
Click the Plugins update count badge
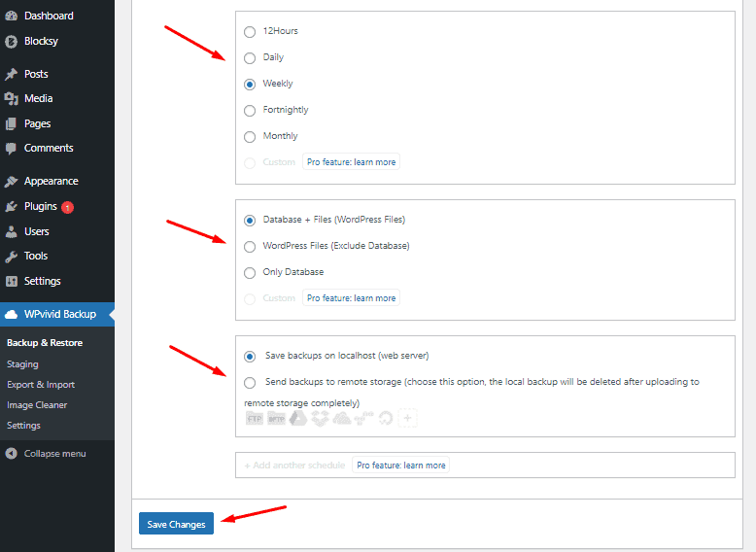tap(67, 207)
